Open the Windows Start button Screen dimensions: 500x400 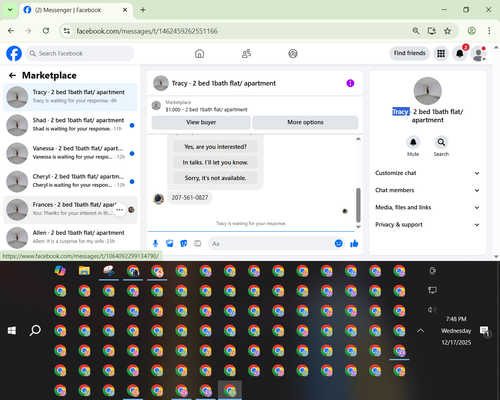(12, 330)
